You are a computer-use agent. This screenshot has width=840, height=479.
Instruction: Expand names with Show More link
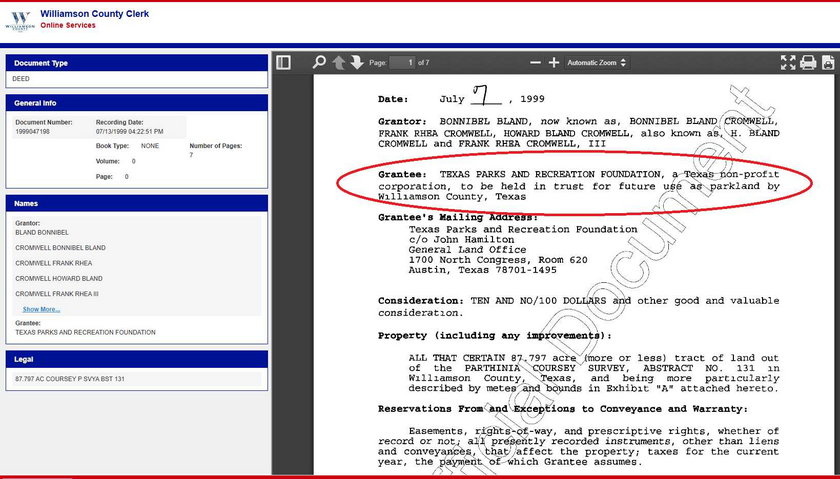pyautogui.click(x=41, y=310)
